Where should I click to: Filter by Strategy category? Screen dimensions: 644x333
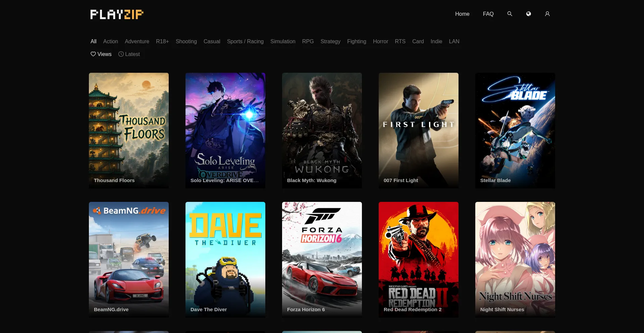[330, 41]
